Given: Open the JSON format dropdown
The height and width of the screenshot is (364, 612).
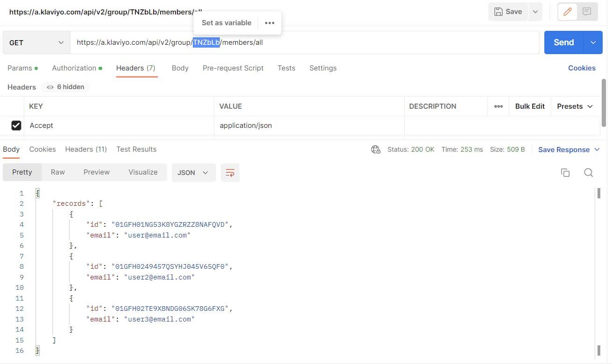Looking at the screenshot, I should tap(194, 173).
